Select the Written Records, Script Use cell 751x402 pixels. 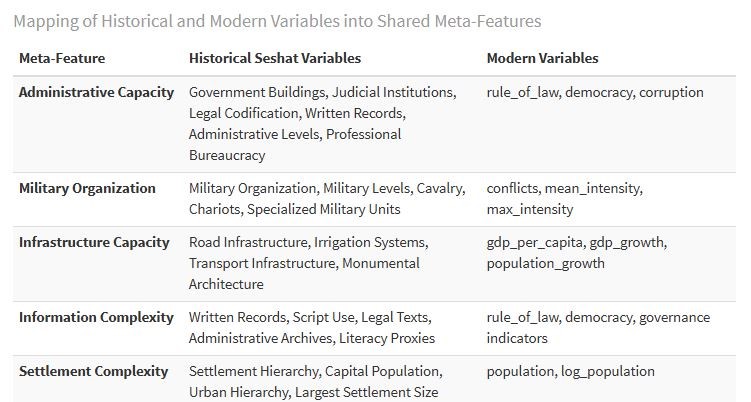pos(312,328)
